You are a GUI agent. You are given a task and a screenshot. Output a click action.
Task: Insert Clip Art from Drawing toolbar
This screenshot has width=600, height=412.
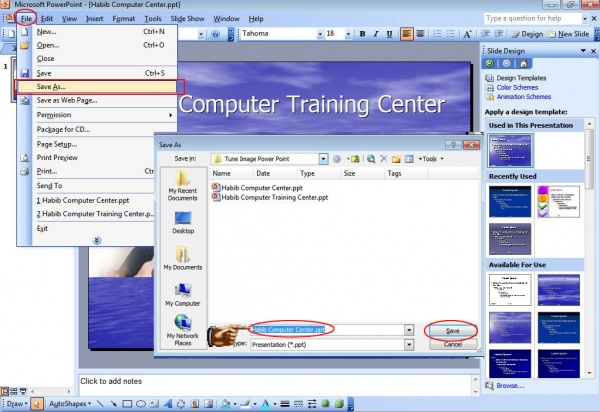[x=195, y=404]
